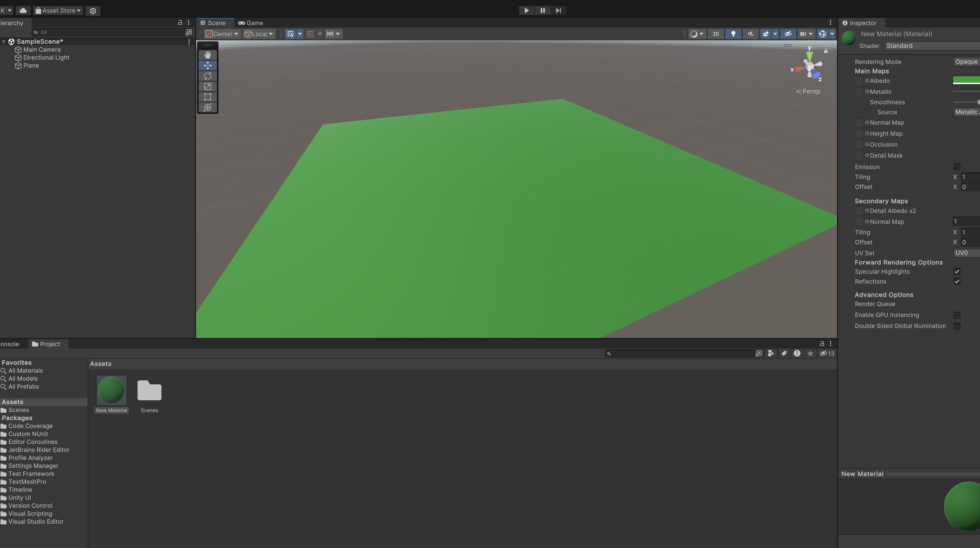
Task: Open Hierarchy panel options menu
Action: pos(189,22)
